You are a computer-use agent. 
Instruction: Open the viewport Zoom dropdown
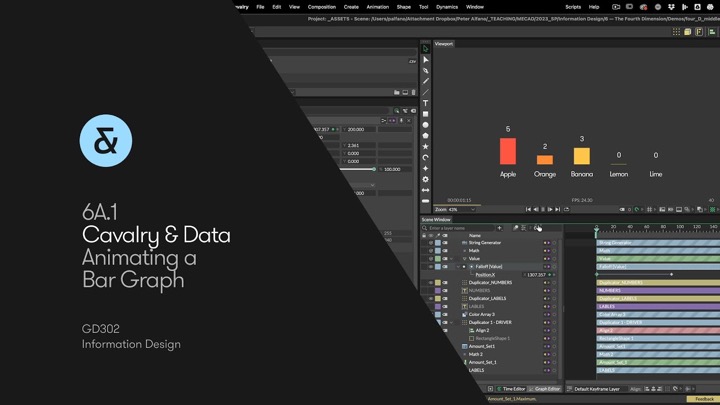tap(455, 209)
